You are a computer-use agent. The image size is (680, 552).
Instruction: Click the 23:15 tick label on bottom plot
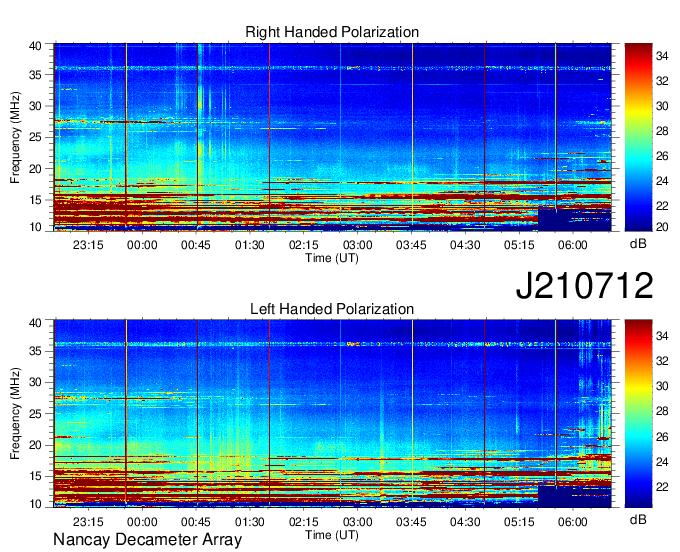click(x=88, y=522)
